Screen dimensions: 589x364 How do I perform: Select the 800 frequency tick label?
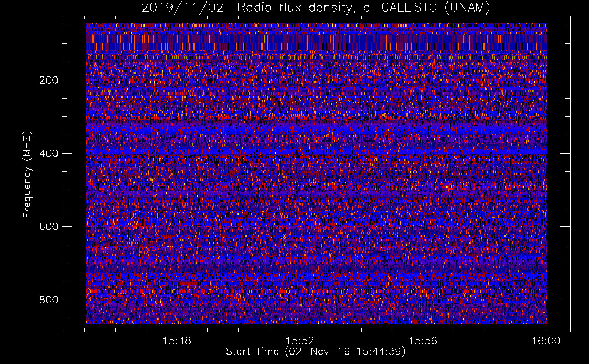tap(48, 300)
